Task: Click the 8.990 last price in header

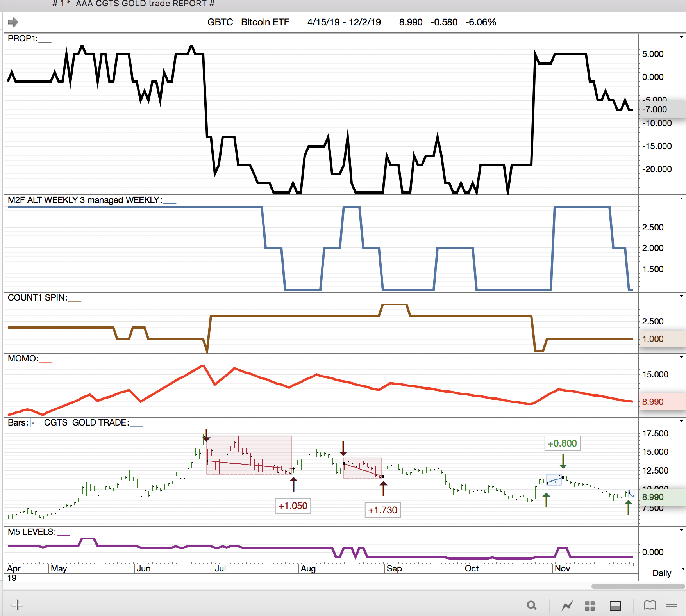Action: pos(411,22)
